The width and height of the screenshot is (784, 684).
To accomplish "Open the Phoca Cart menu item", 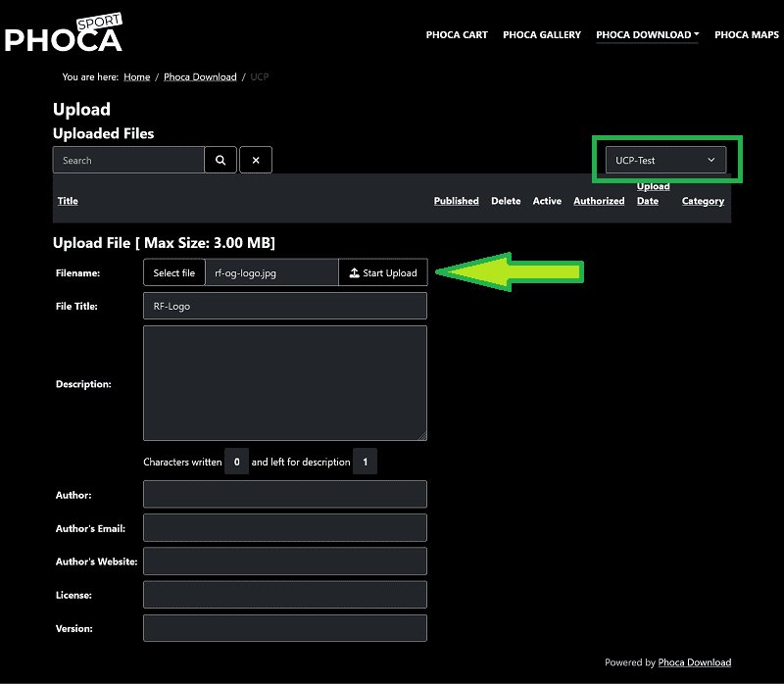I will pos(457,35).
